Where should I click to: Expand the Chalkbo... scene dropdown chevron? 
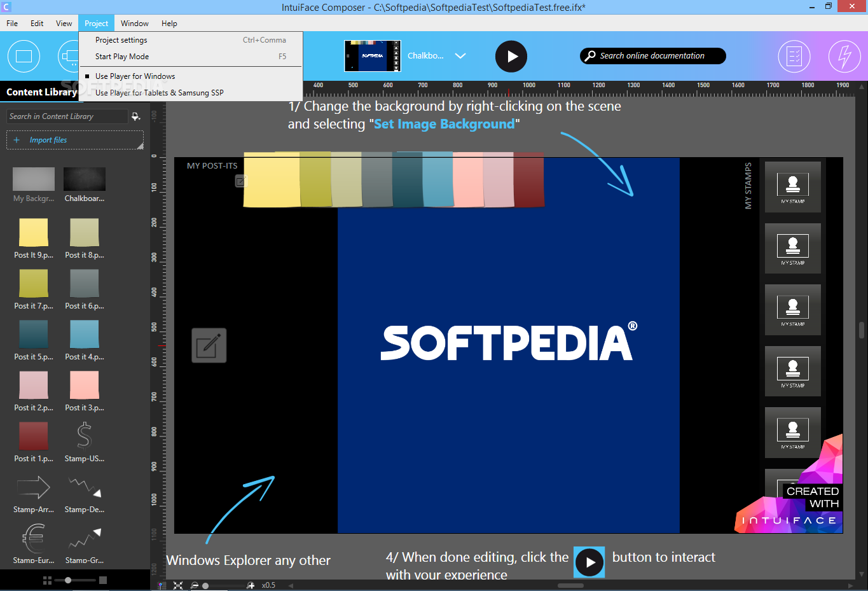point(460,56)
